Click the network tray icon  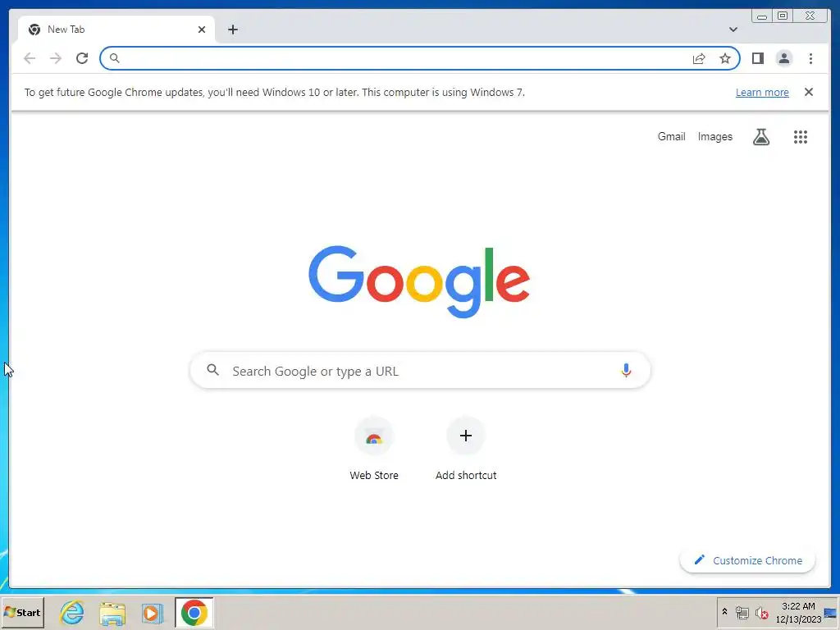742,612
